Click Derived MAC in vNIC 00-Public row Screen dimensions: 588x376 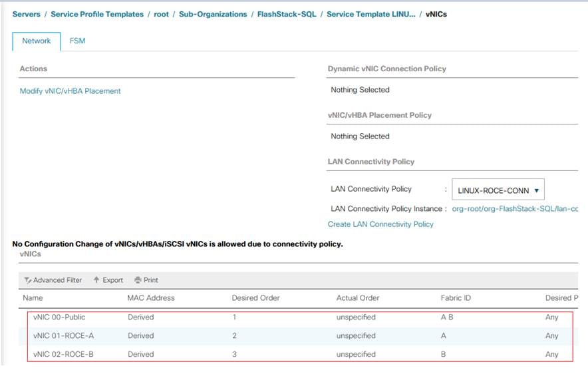coord(140,317)
